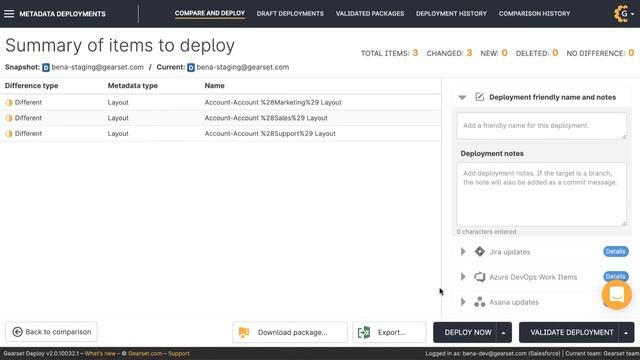The height and width of the screenshot is (360, 640).
Task: Open the Validate Deployment dropdown arrow
Action: point(627,332)
